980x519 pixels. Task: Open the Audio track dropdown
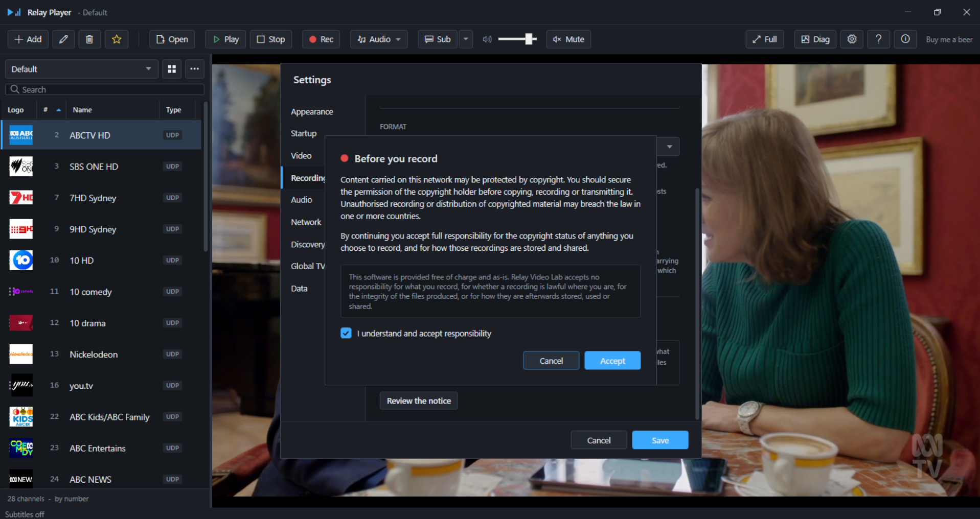click(379, 39)
